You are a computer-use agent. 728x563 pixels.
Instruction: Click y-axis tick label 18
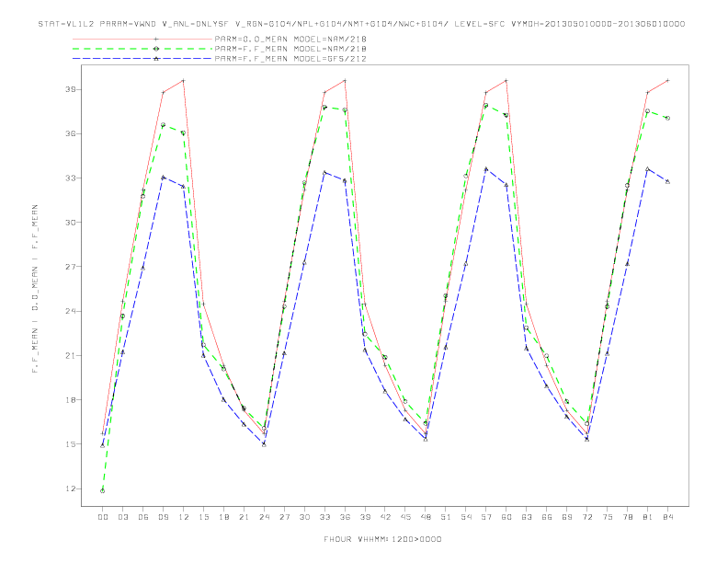70,400
